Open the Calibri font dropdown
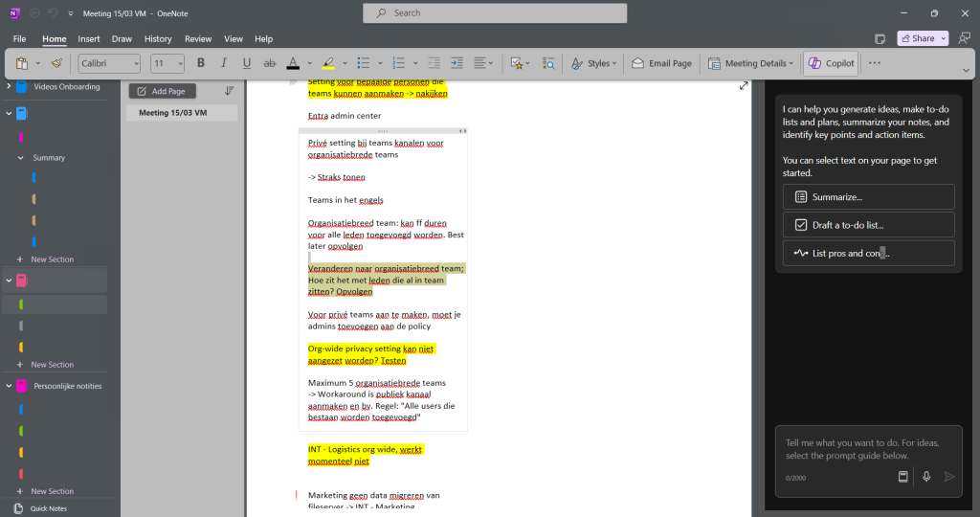 (109, 63)
